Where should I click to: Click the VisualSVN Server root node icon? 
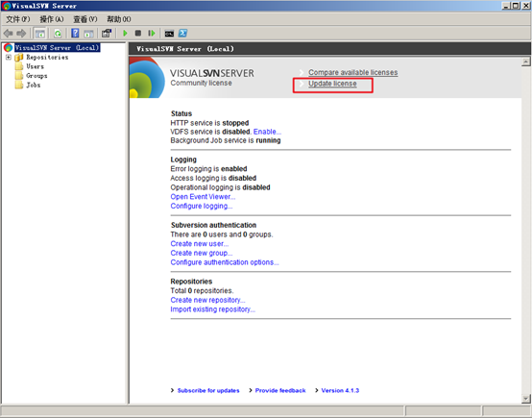point(8,48)
